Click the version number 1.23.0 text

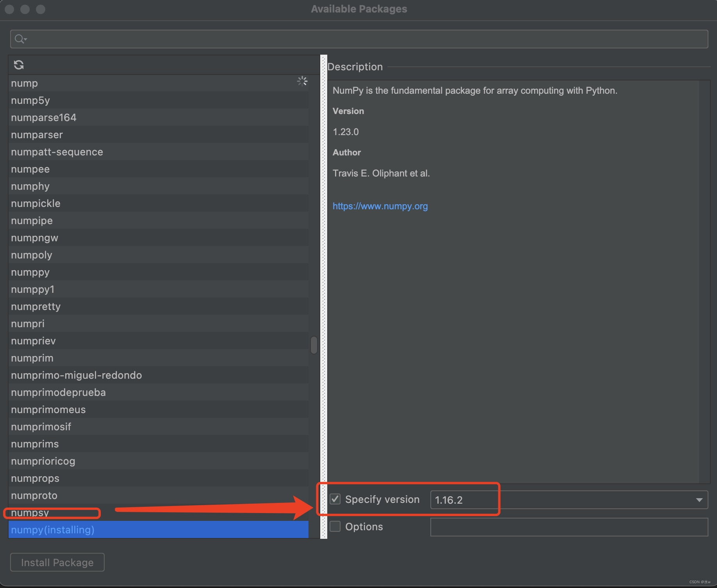click(x=346, y=132)
